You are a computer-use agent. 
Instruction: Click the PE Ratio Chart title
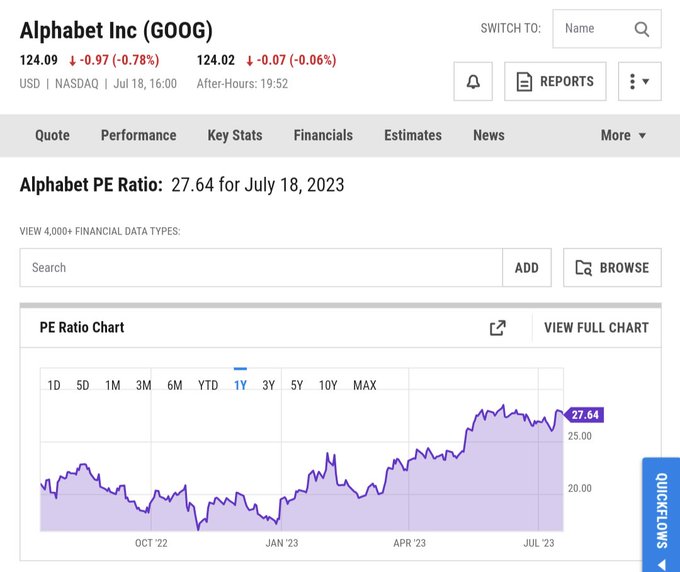82,327
